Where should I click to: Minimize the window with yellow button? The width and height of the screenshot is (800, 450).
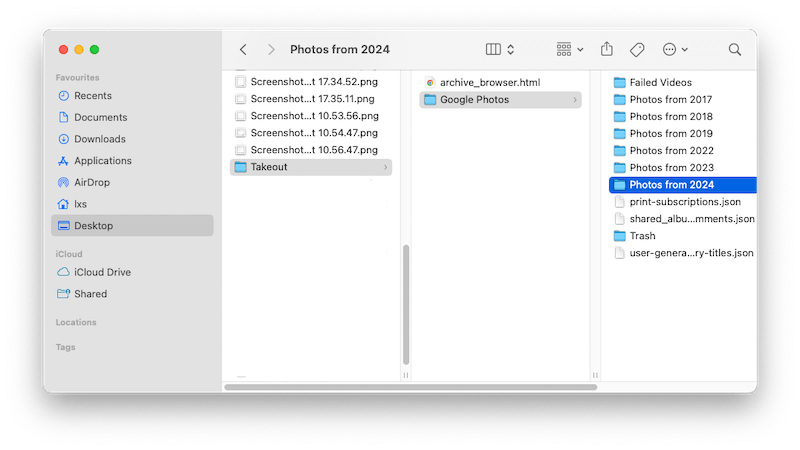click(79, 49)
